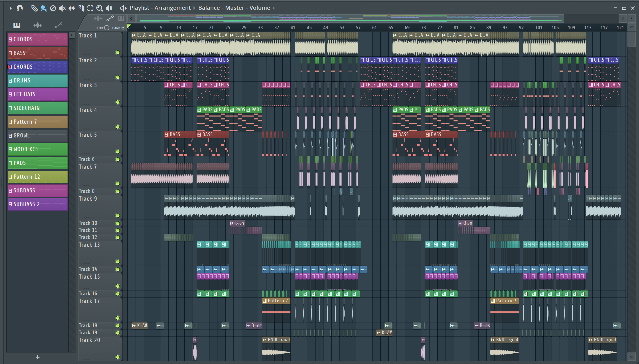This screenshot has height=364, width=639.
Task: Select the Mute tool
Action: pos(62,8)
